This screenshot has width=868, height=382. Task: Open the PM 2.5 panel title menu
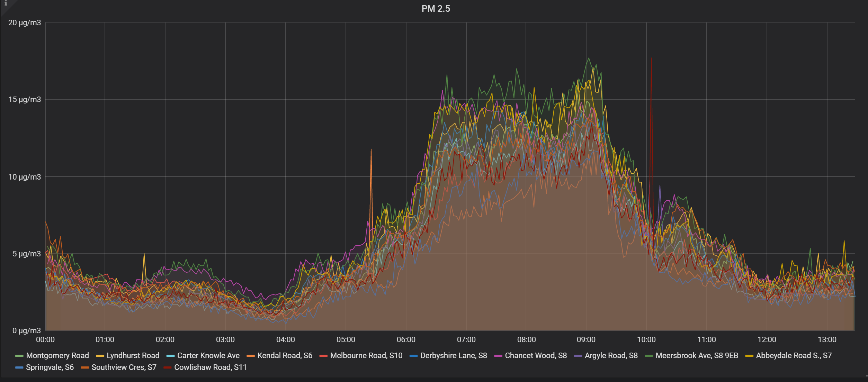point(436,9)
